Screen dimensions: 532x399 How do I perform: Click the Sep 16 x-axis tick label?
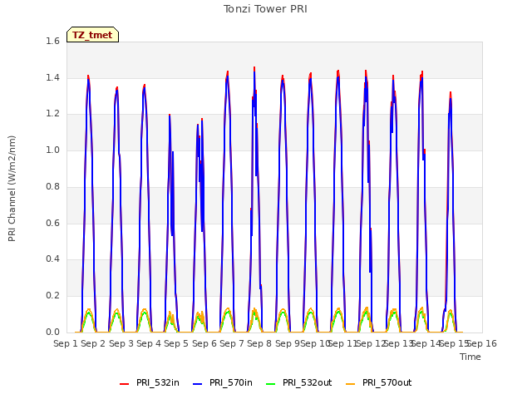pos(482,343)
